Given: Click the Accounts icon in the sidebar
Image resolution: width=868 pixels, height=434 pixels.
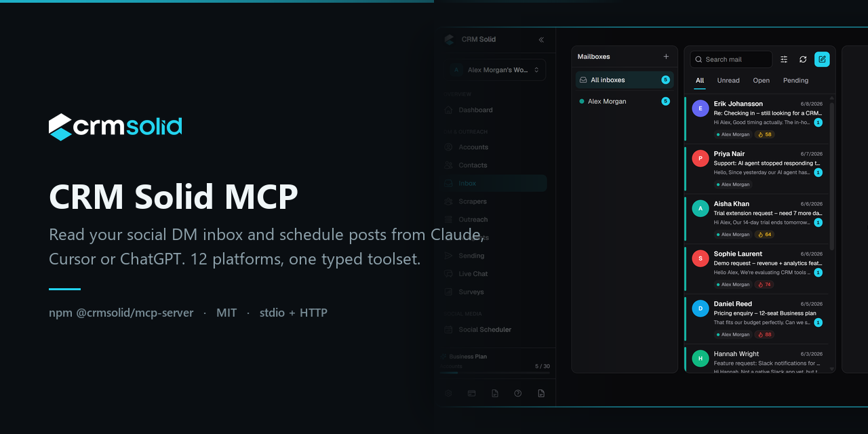Looking at the screenshot, I should (448, 147).
